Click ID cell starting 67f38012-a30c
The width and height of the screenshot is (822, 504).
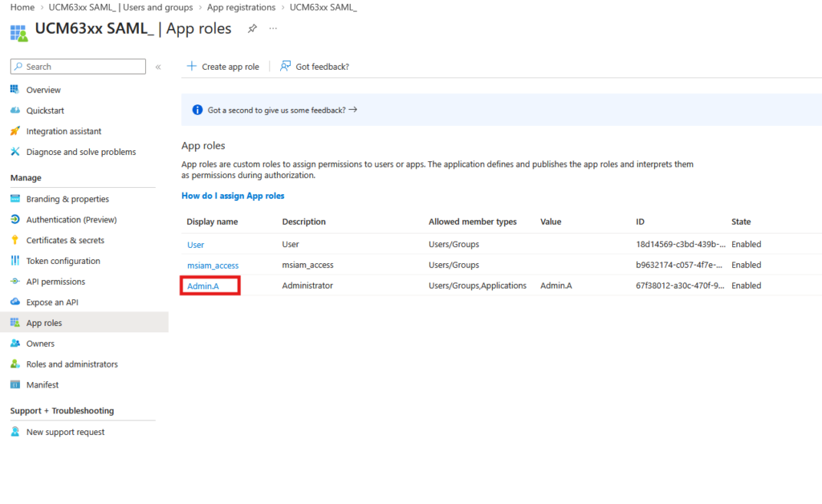click(680, 286)
